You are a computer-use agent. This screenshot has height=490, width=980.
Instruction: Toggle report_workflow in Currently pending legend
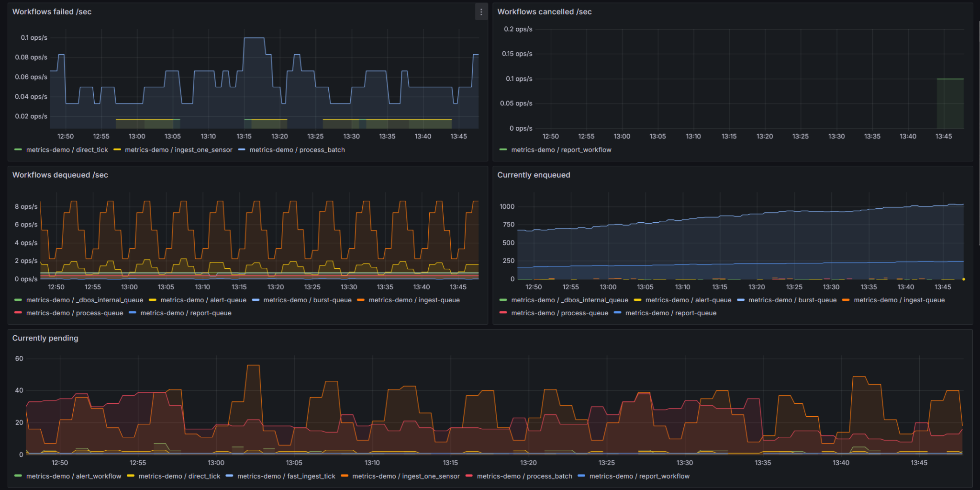click(639, 477)
